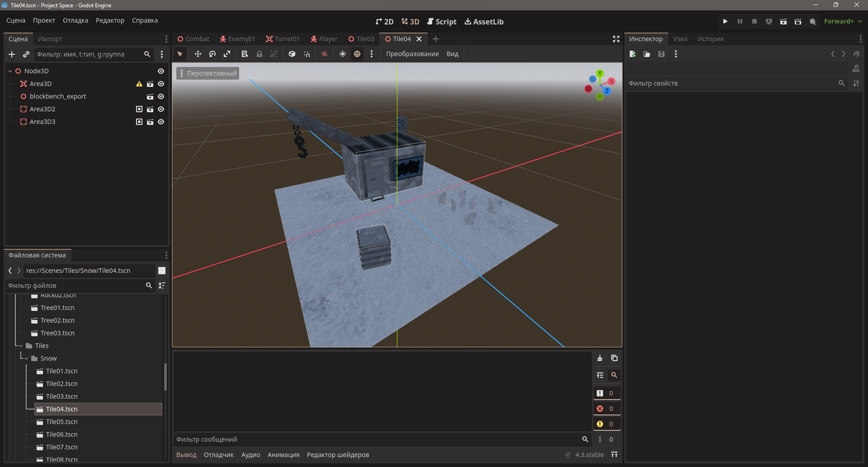Switch to Script workspace
Viewport: 868px width, 467px height.
[442, 22]
